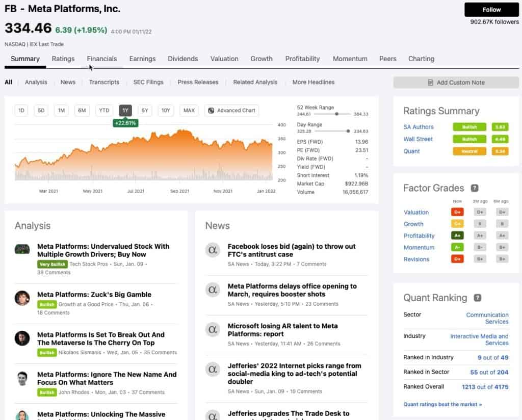This screenshot has width=522, height=420.
Task: Open Interactive Media and Services industry link
Action: (x=479, y=339)
